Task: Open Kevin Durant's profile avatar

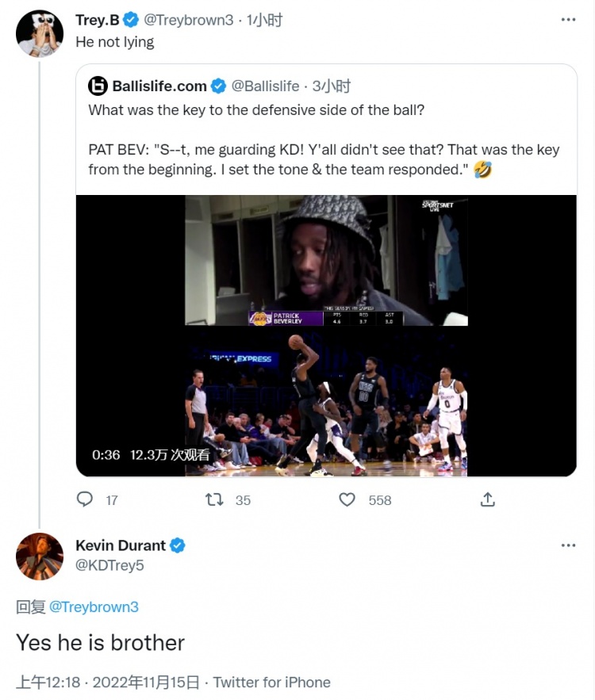Action: pyautogui.click(x=39, y=556)
